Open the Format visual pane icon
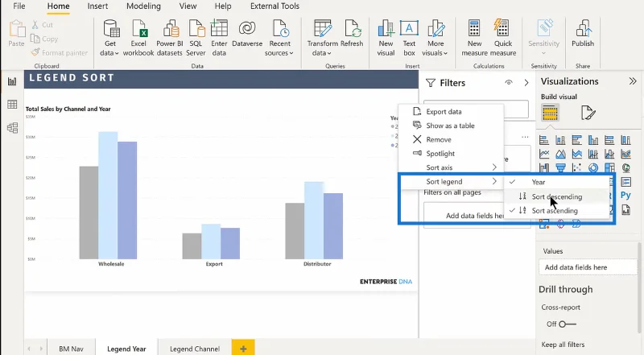Screen dimensions: 644x355 (588, 113)
